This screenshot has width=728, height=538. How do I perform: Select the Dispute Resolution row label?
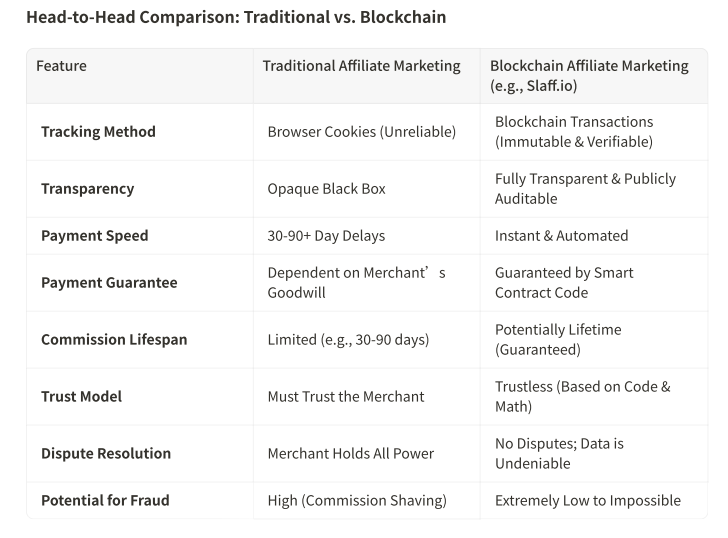[106, 454]
